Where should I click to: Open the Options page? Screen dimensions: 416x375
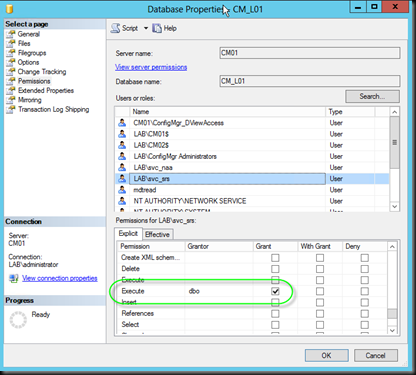28,62
